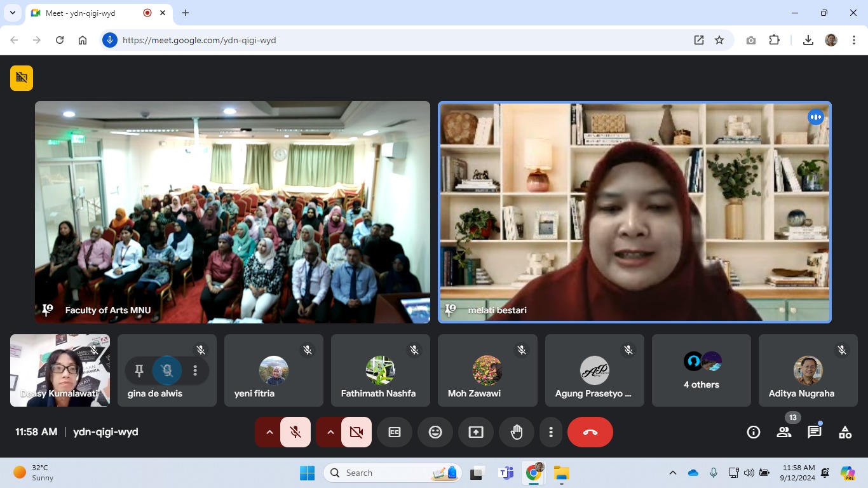Click the red Leave call button

(590, 432)
